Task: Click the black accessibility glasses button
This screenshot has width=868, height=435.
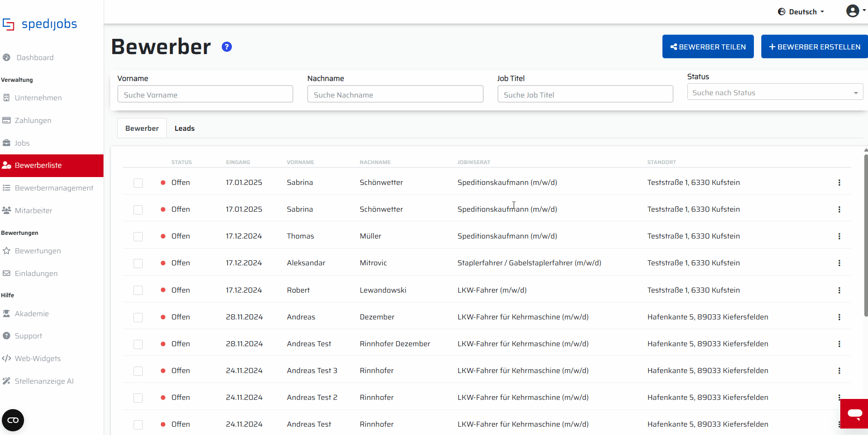Action: pyautogui.click(x=13, y=420)
